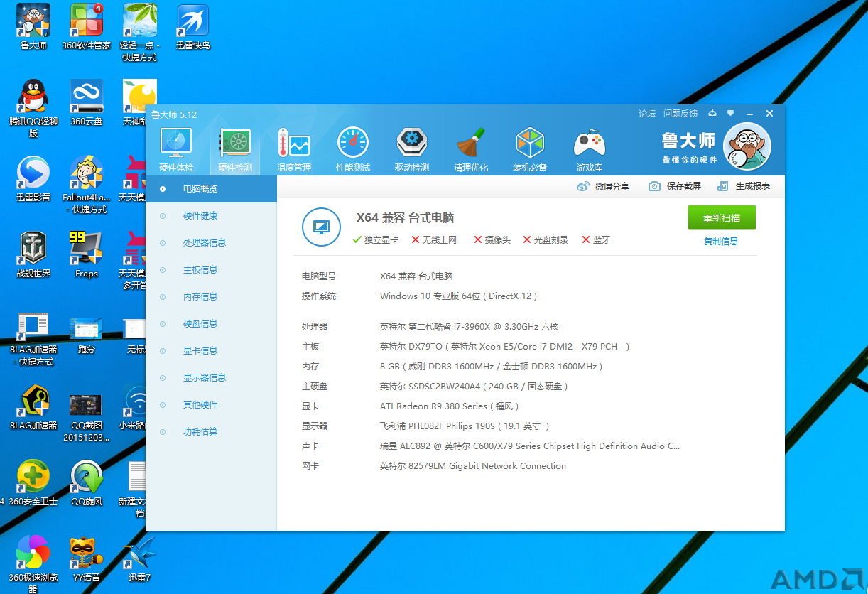Click the 鲁大师 avatar logo in the header
The width and height of the screenshot is (868, 594).
pos(747,146)
